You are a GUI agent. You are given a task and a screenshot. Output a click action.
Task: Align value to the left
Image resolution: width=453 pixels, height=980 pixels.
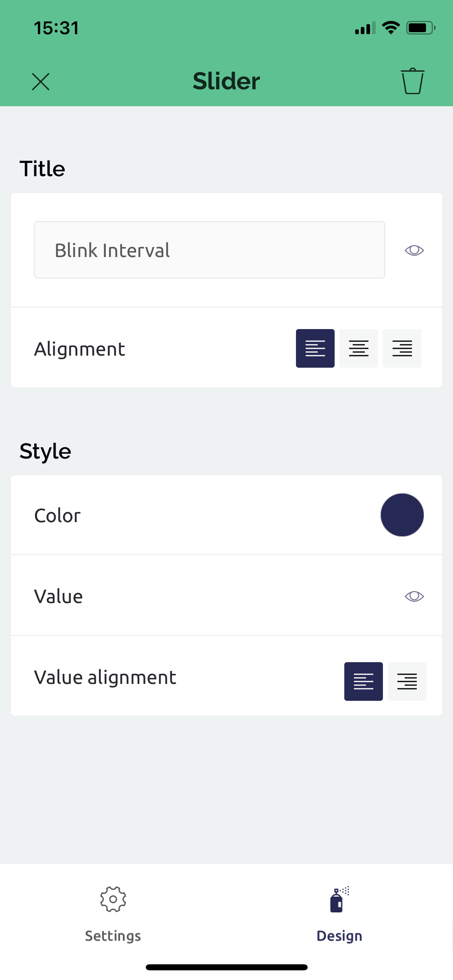[363, 681]
